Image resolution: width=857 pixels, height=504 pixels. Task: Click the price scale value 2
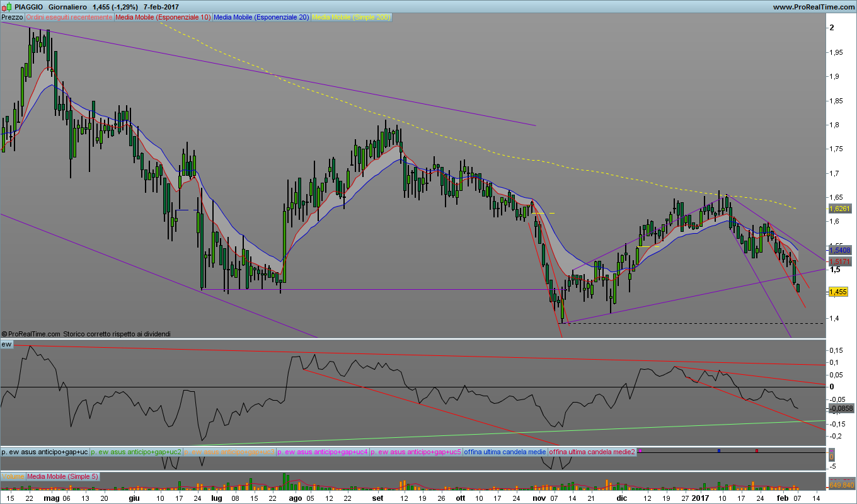click(832, 28)
